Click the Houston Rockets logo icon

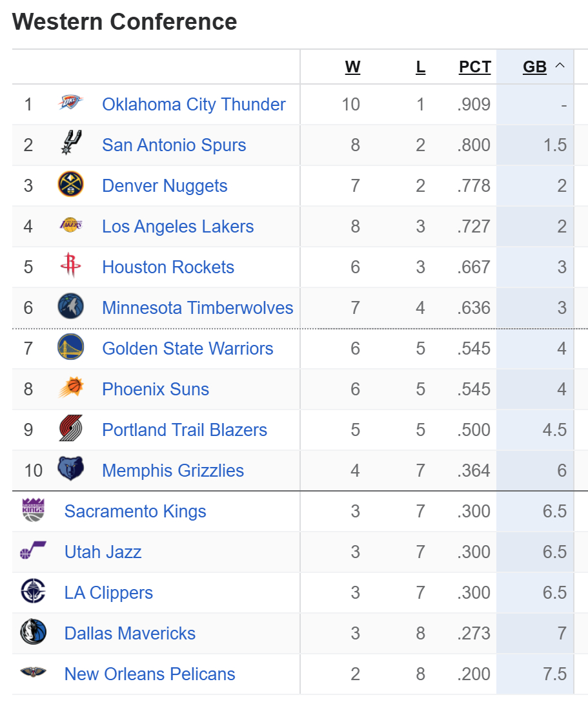[70, 267]
